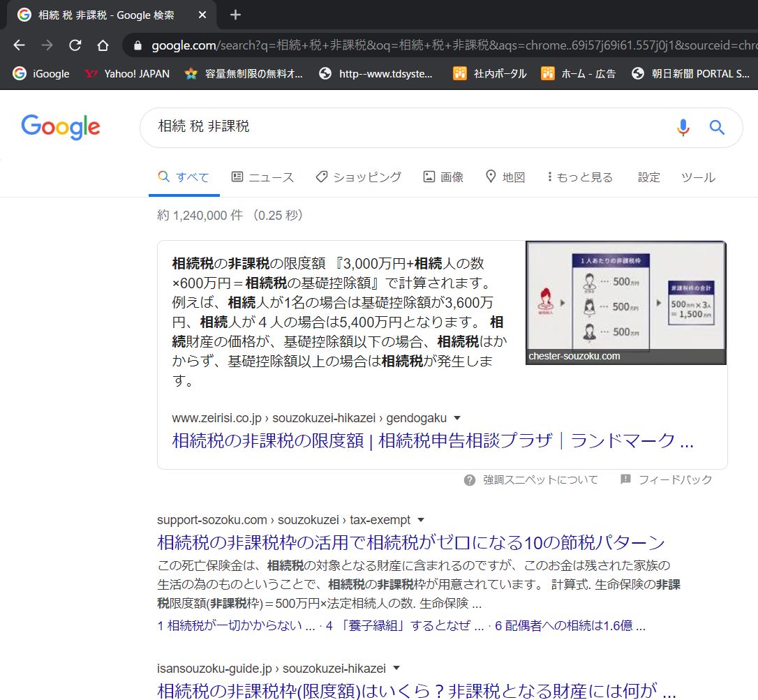Switch to the 画像 tab
This screenshot has width=758, height=700.
(x=443, y=177)
